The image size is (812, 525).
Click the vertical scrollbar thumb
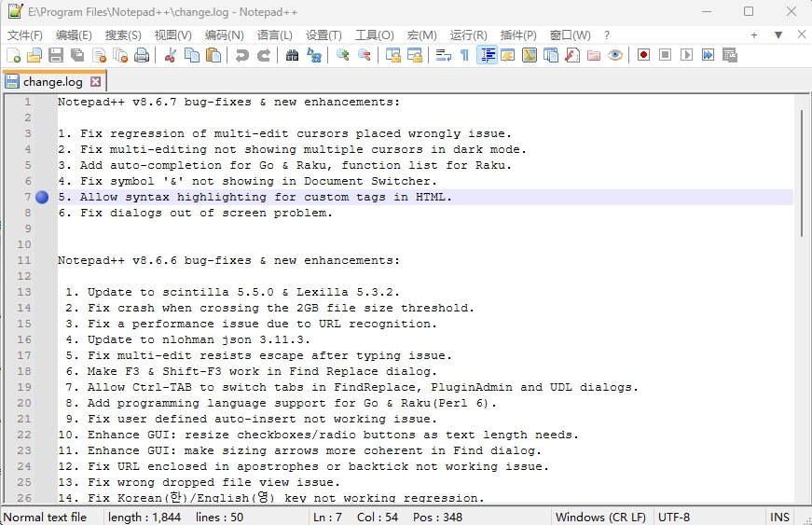799,173
